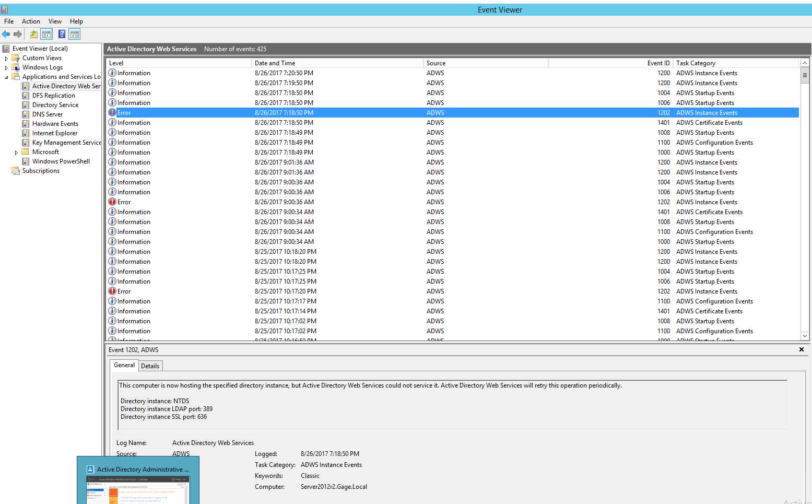Click the forward navigation arrow icon
The width and height of the screenshot is (812, 504).
(17, 34)
